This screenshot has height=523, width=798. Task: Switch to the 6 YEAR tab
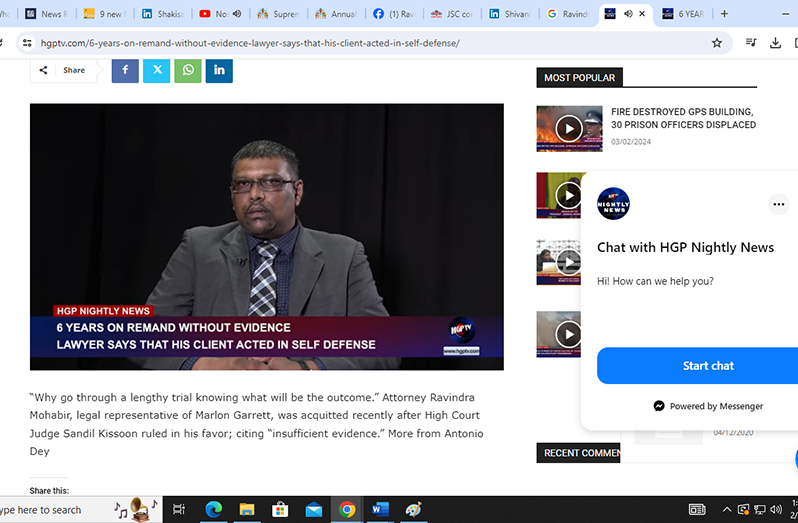point(684,14)
